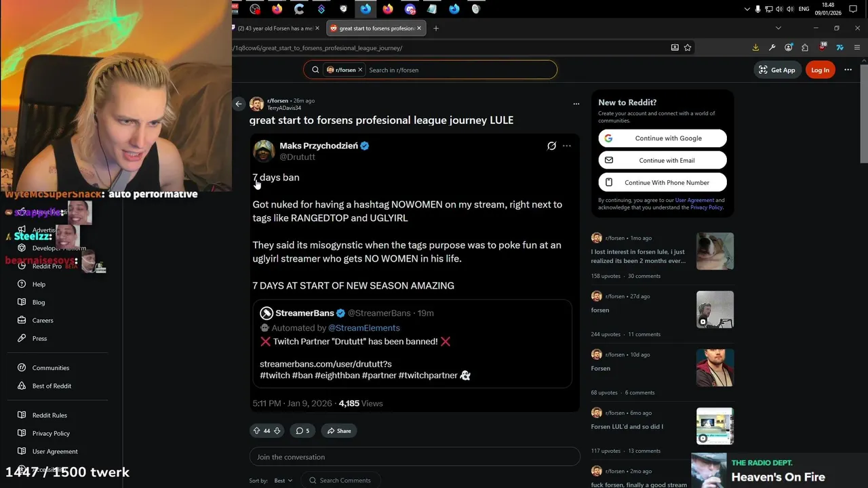Open the browser account icon

click(x=788, y=47)
